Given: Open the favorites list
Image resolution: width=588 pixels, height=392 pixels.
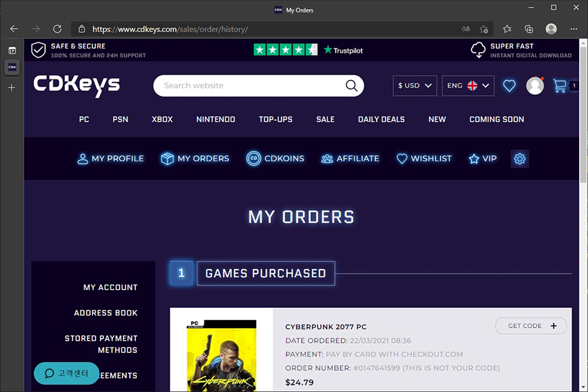Looking at the screenshot, I should point(507,29).
